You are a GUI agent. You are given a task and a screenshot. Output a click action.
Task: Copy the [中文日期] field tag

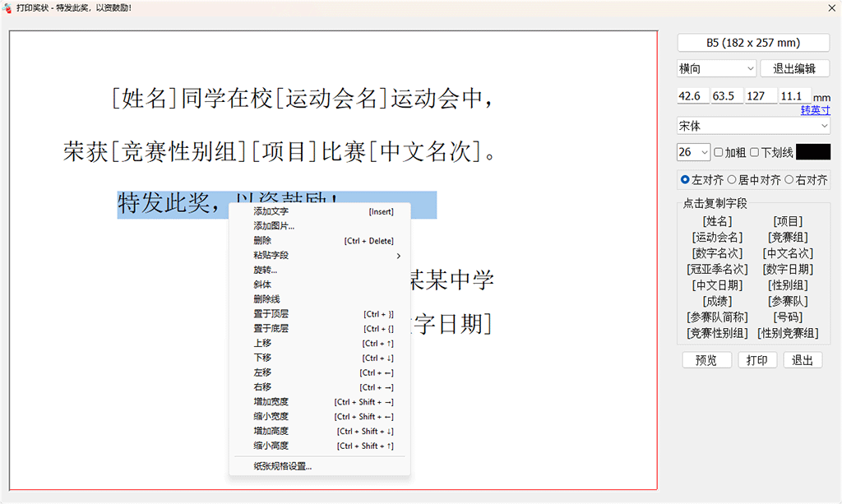coord(717,285)
